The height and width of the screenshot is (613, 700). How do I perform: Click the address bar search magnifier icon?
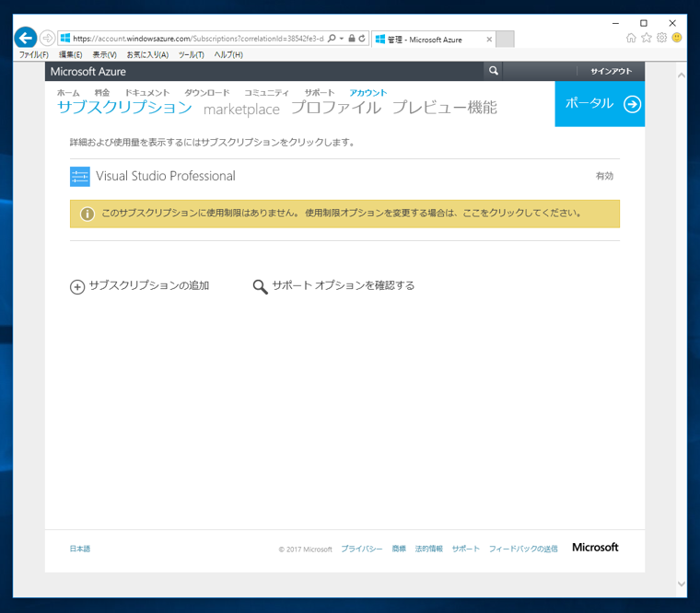click(x=332, y=39)
